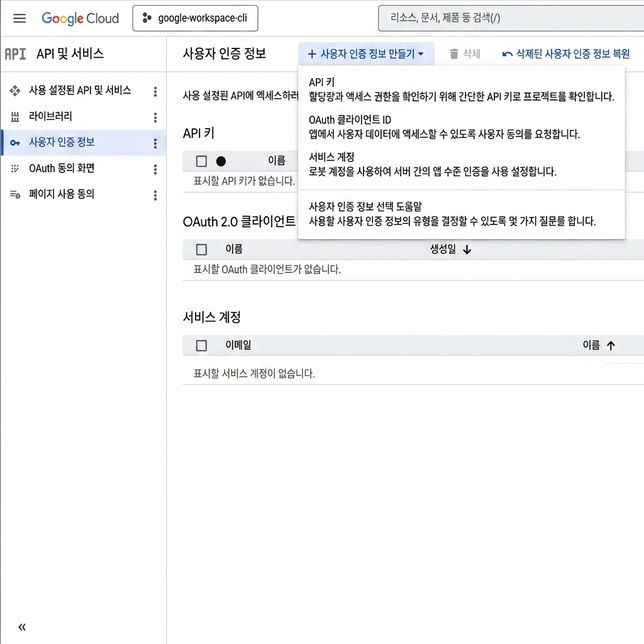This screenshot has height=644, width=644.
Task: Choose 서비스 계정 in create menu
Action: [461, 164]
